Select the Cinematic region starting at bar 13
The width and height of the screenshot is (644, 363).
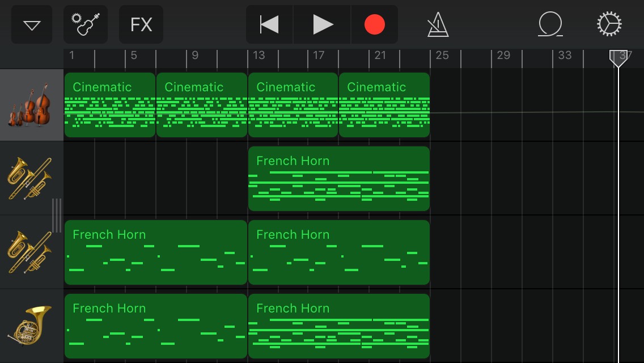(x=293, y=105)
